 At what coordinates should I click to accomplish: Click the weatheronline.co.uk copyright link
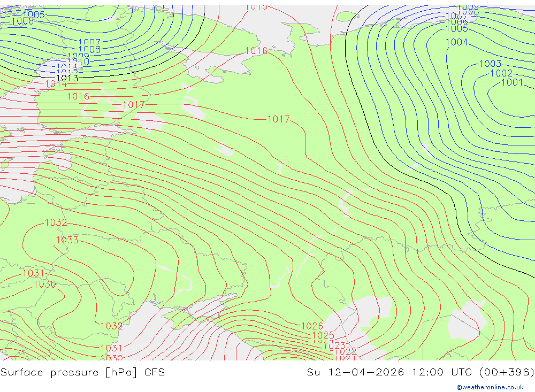click(x=490, y=387)
